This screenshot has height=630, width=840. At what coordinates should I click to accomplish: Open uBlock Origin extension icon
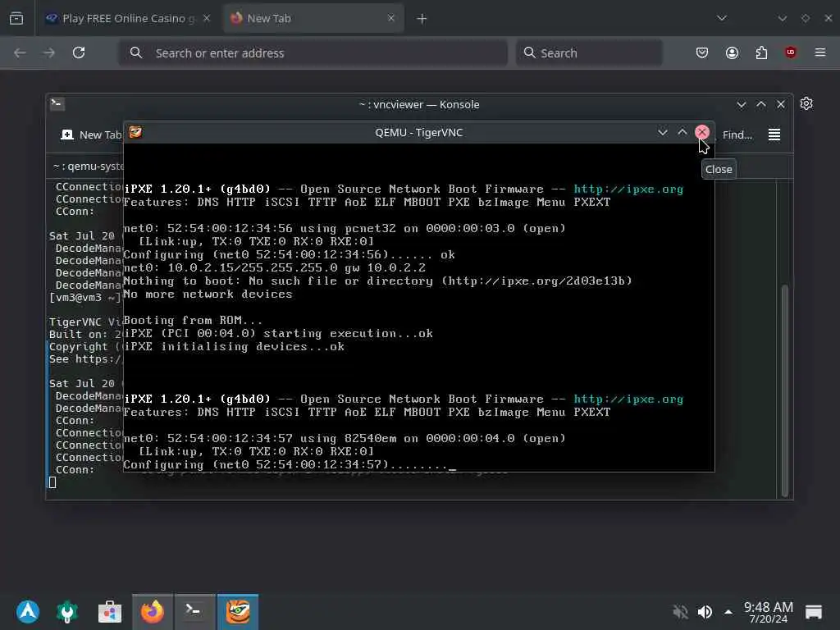click(791, 52)
